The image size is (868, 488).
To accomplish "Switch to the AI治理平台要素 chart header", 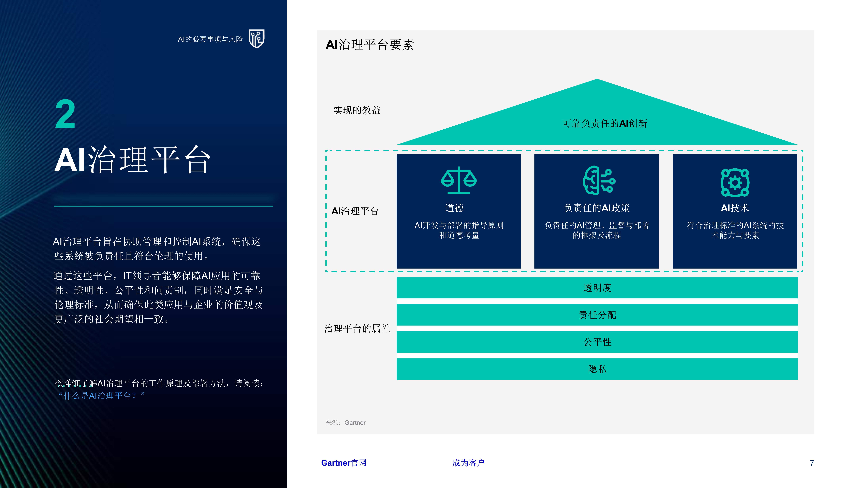I will tap(370, 45).
